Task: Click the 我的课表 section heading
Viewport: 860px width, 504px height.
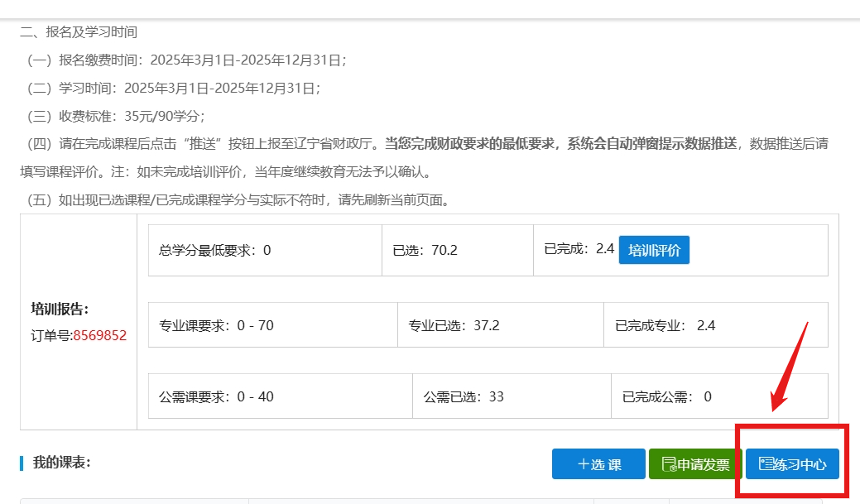Action: coord(61,463)
